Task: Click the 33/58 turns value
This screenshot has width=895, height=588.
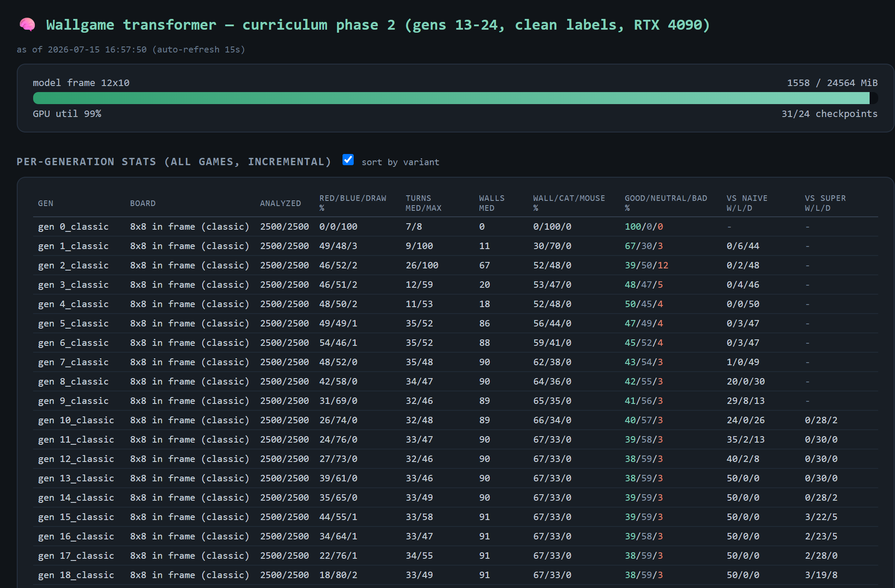Action: [x=420, y=517]
